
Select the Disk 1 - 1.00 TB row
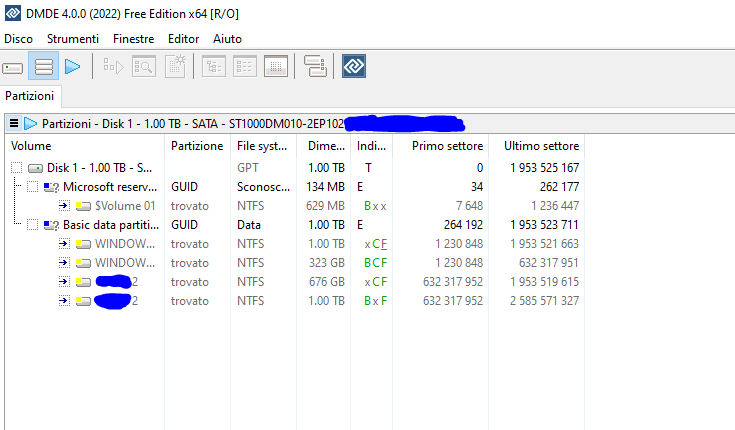point(99,168)
